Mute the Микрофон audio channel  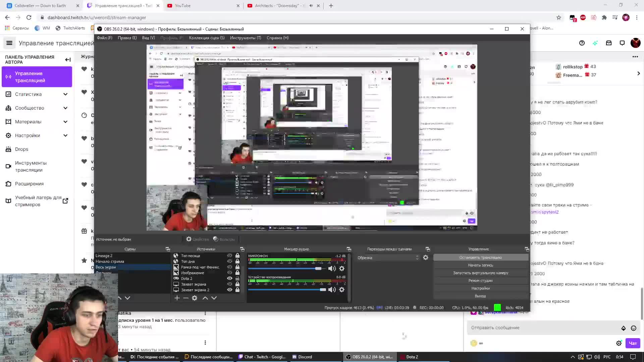(332, 268)
